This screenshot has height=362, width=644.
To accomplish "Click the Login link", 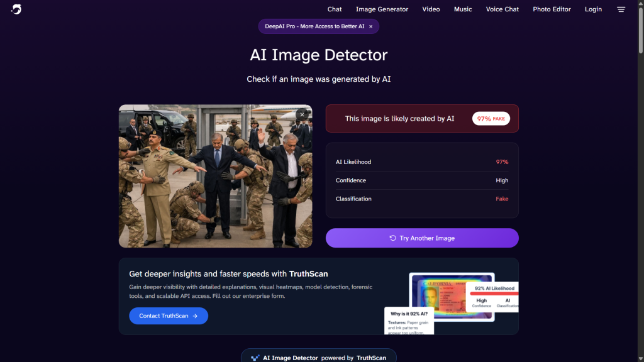I will coord(593,9).
